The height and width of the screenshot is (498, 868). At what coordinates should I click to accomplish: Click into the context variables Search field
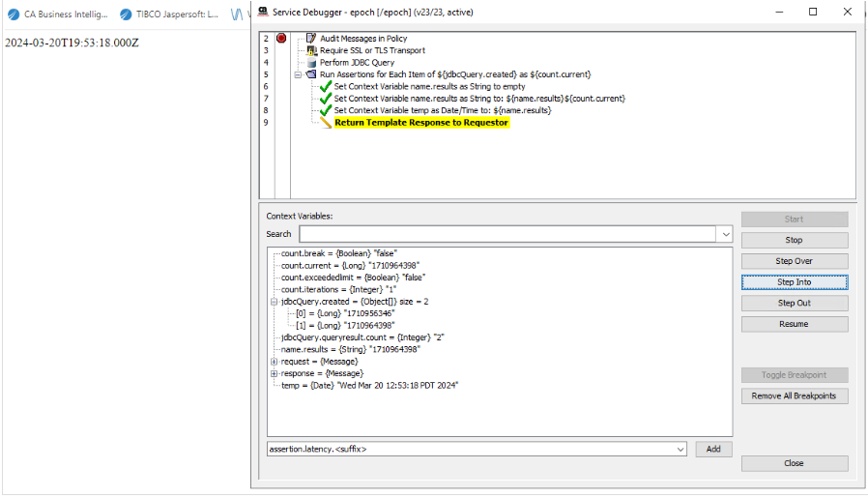507,234
